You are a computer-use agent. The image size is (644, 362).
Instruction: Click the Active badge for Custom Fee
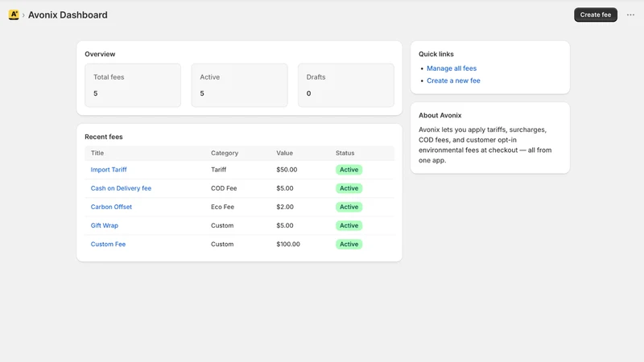point(349,244)
